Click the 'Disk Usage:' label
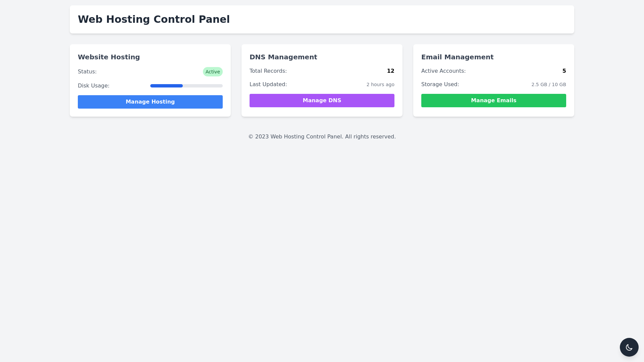This screenshot has width=644, height=362. [x=94, y=86]
